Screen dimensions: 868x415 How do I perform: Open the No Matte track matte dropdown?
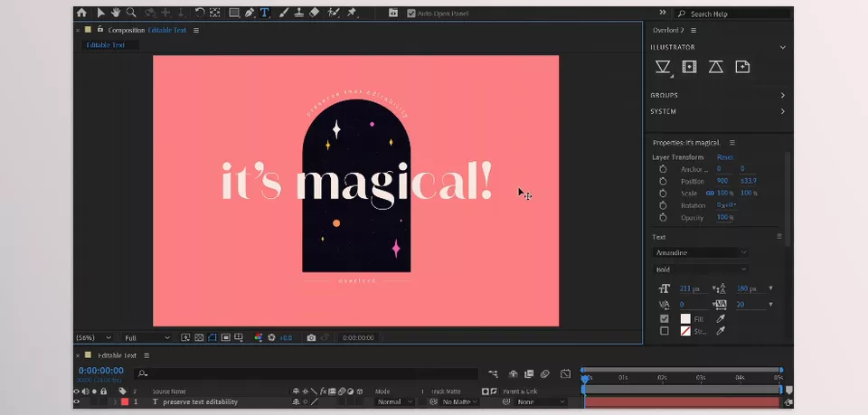459,402
